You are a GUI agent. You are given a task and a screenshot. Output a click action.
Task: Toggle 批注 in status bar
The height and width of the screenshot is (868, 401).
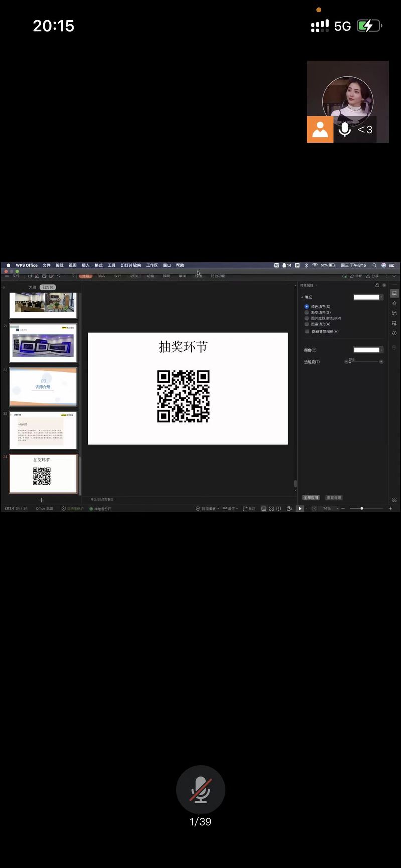coord(249,509)
